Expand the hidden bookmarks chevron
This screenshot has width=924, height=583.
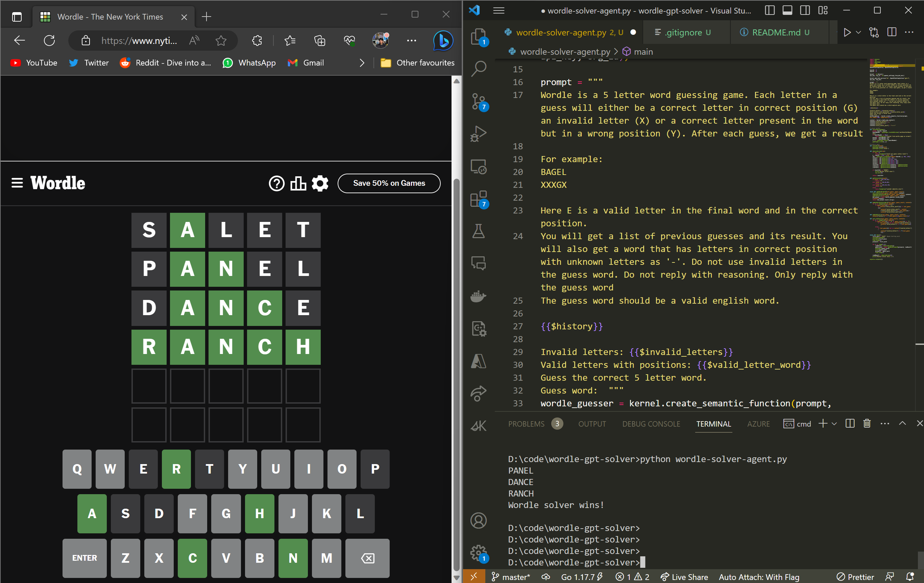(x=362, y=63)
